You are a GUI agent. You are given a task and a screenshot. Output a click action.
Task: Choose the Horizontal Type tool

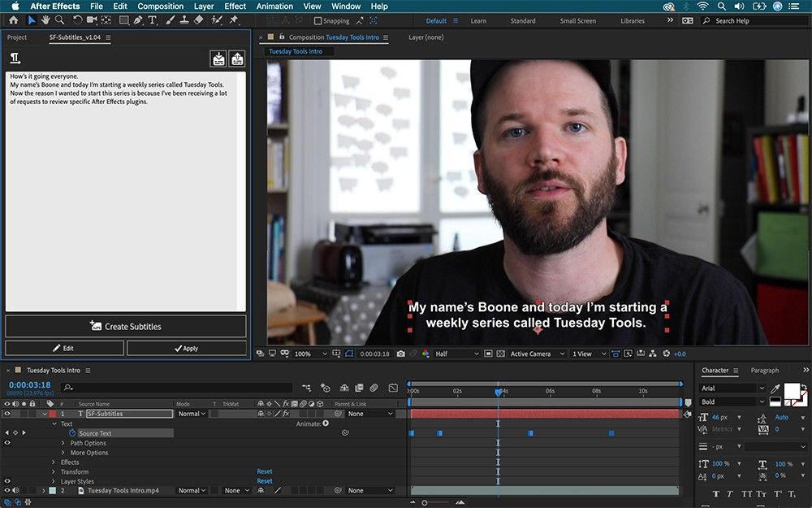click(153, 20)
